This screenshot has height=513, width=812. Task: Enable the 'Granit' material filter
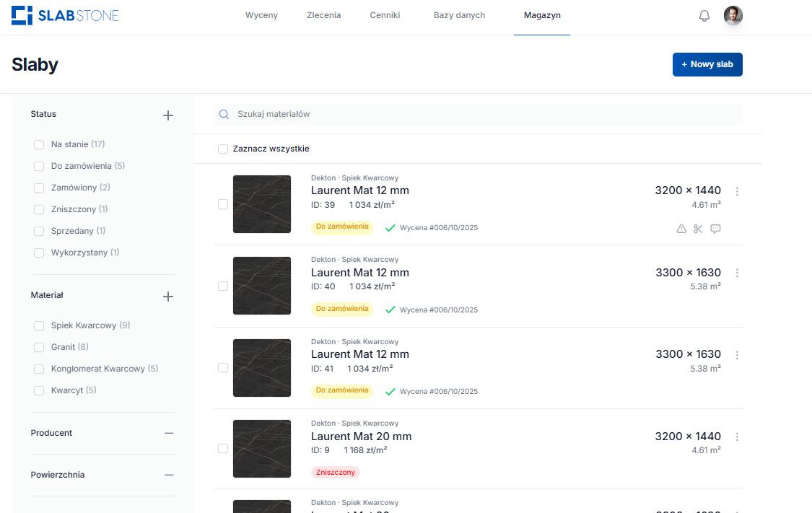(39, 347)
